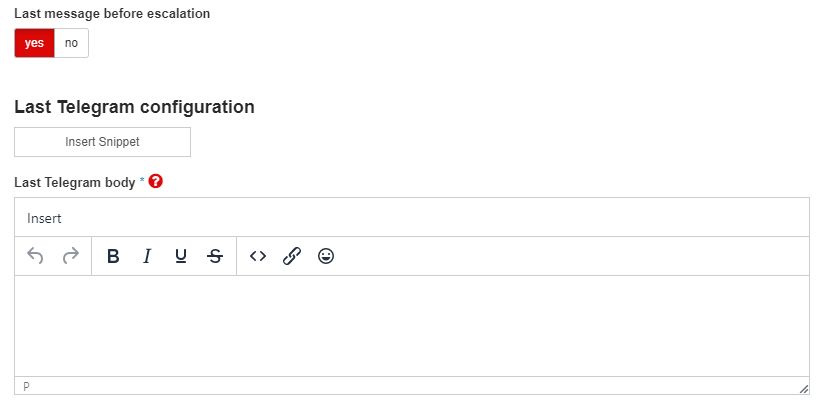Open the Insert menu in the editor
This screenshot has width=824, height=405.
[45, 218]
